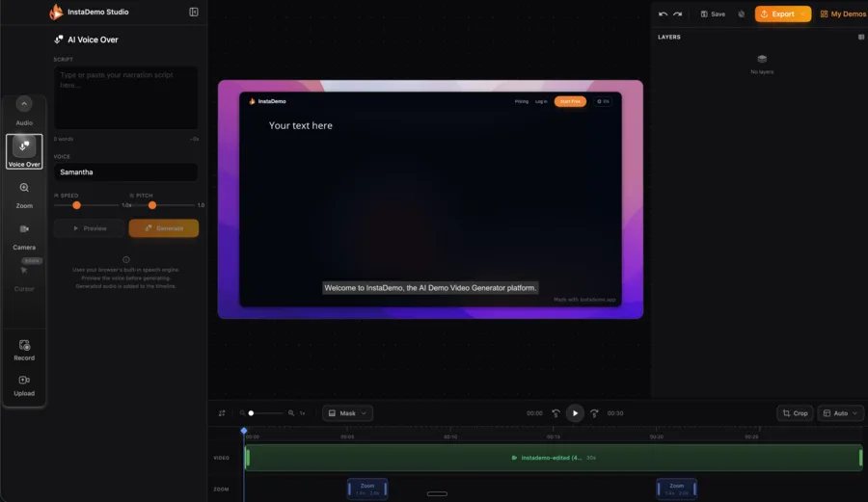Open the Zoom tool in sidebar
The image size is (868, 502).
tap(24, 196)
